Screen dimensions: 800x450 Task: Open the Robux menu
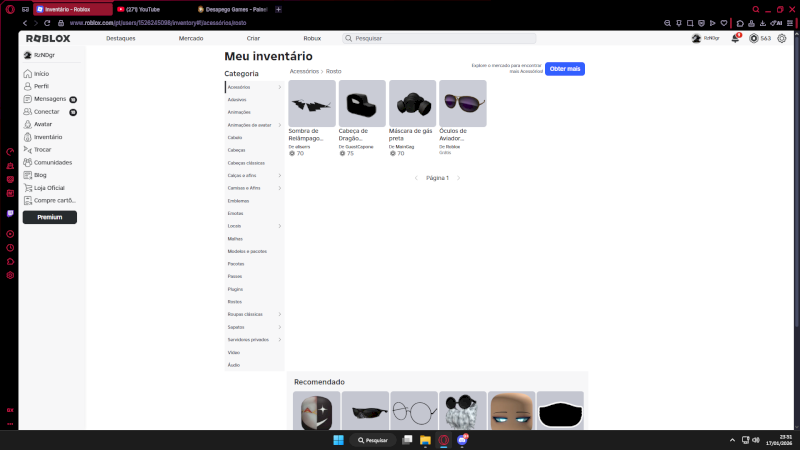(x=312, y=38)
